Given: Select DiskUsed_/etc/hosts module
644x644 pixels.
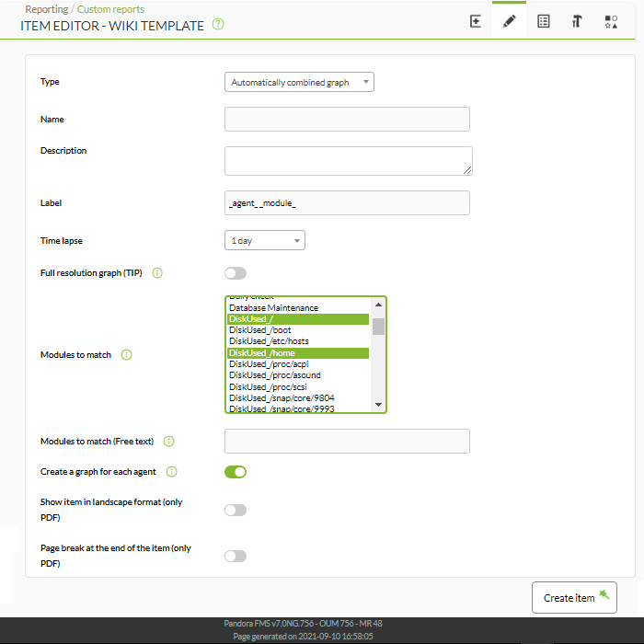Looking at the screenshot, I should 298,341.
